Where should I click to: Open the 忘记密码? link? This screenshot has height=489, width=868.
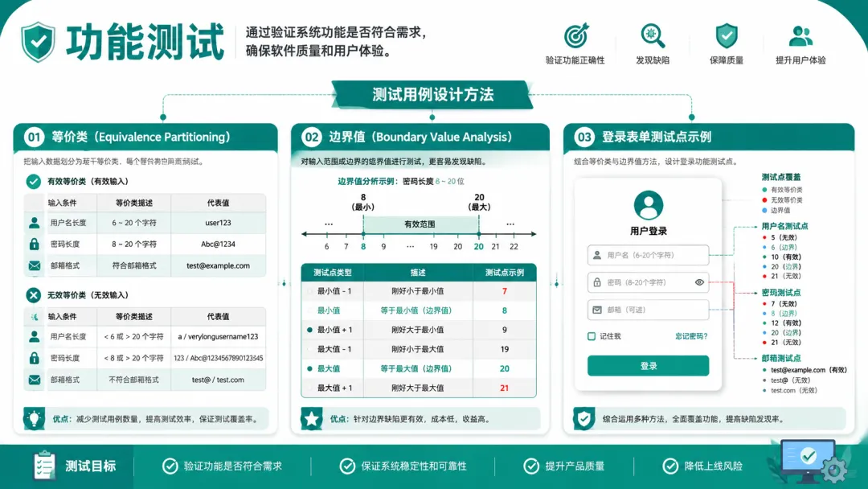coord(691,336)
